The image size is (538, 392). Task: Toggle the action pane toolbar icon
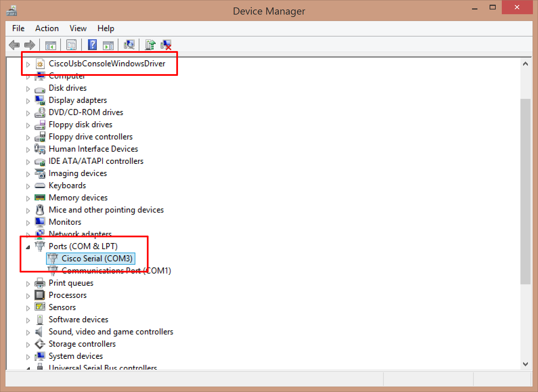(x=108, y=45)
